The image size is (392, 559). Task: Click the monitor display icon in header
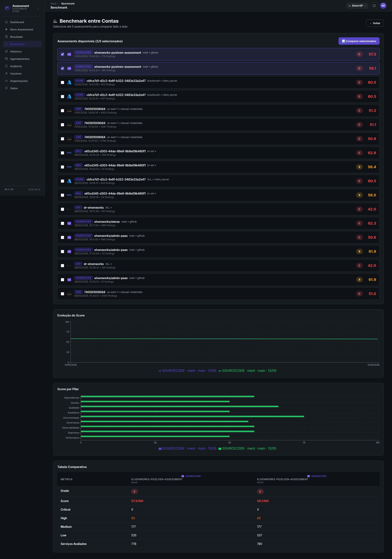pyautogui.click(x=374, y=6)
